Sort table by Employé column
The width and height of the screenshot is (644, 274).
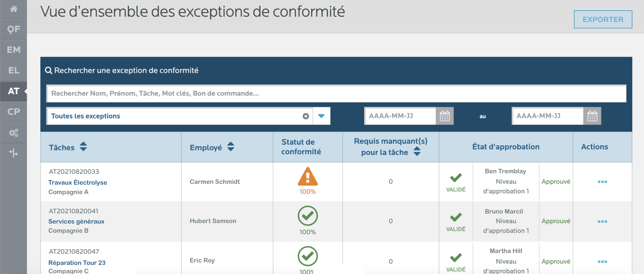click(x=230, y=147)
